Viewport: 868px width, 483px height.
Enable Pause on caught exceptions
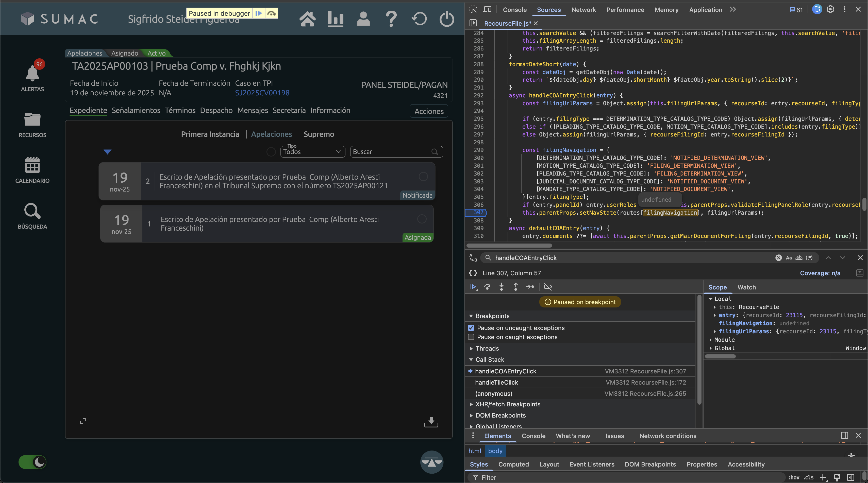(471, 337)
